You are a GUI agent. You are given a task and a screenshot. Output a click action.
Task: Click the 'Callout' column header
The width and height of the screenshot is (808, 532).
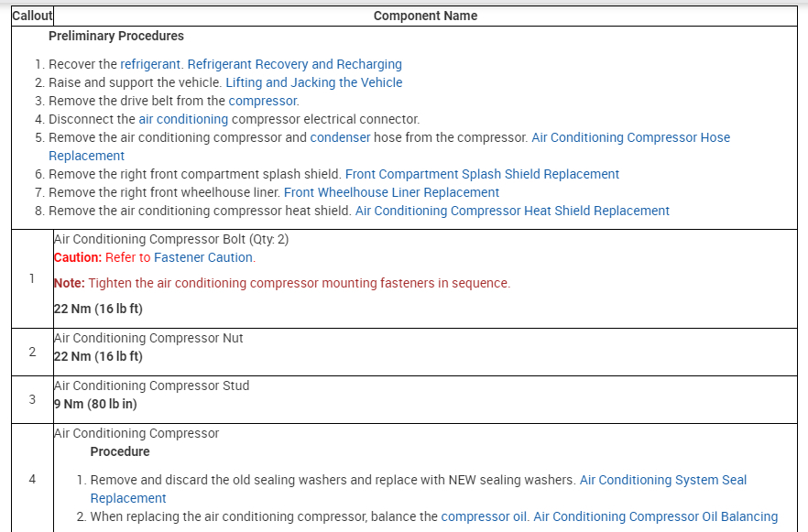pyautogui.click(x=32, y=16)
